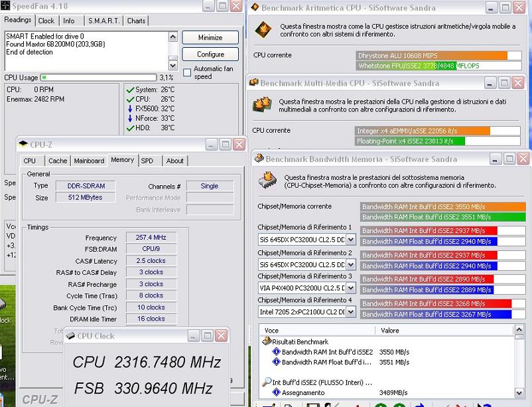532x407 pixels.
Task: Click the CPU Usage progress bar
Action: [x=99, y=78]
